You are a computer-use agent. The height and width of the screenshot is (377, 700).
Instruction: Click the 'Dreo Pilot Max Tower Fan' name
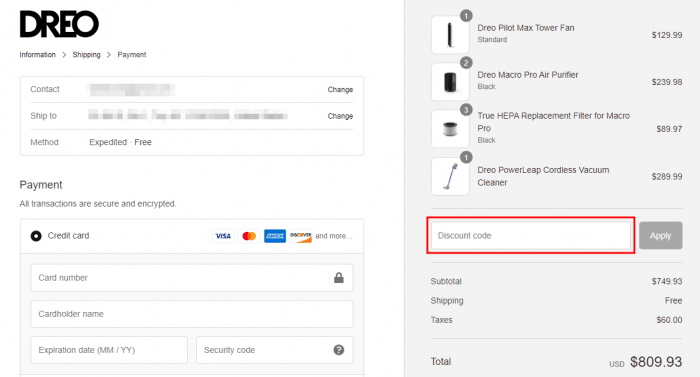coord(526,28)
